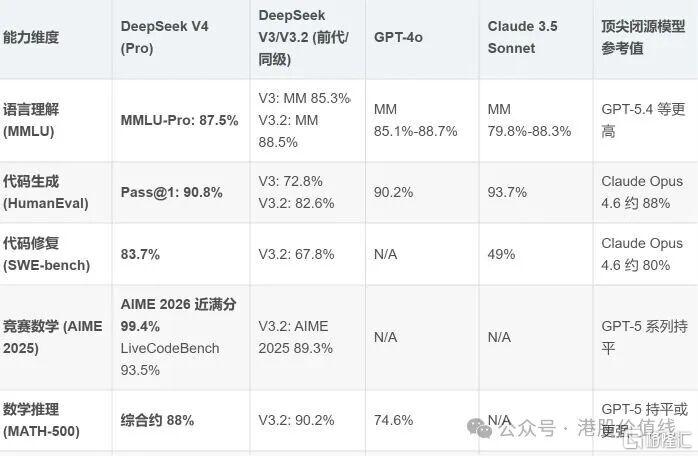The image size is (698, 456).
Task: Select the 代码修复 (SWE-bench) row label
Action: click(46, 254)
